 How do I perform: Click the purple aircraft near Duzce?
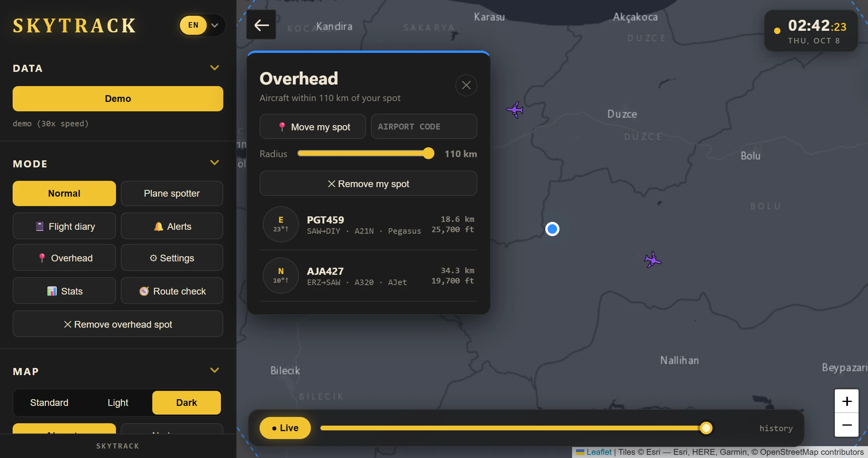pyautogui.click(x=515, y=110)
